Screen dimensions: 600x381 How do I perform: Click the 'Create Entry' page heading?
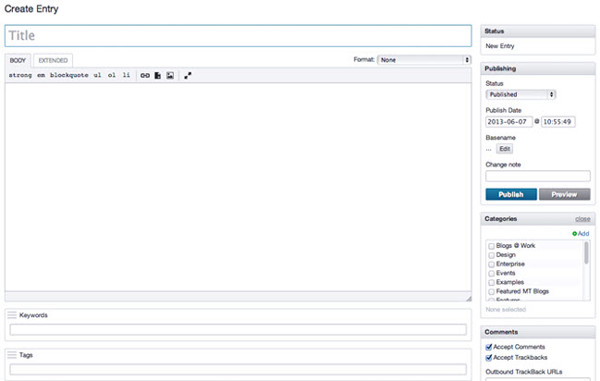pos(31,9)
